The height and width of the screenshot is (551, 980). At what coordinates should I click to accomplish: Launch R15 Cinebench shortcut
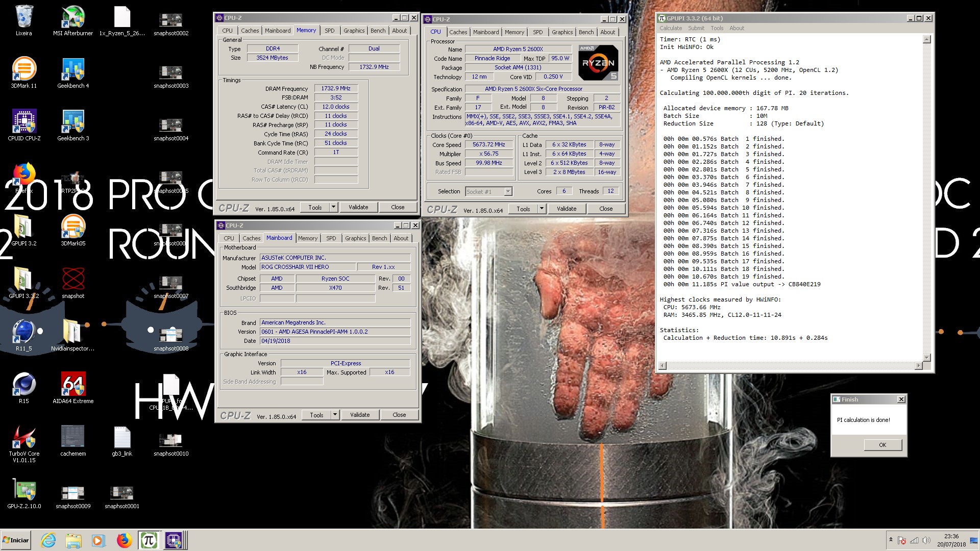(23, 388)
